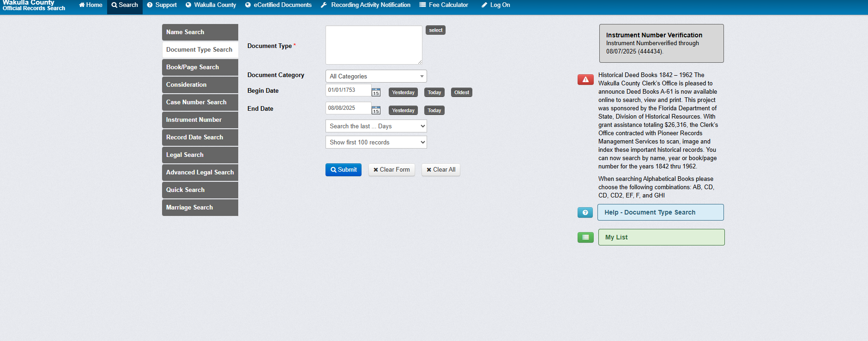Image resolution: width=868 pixels, height=341 pixels.
Task: Switch to the Name Search tab
Action: (200, 32)
